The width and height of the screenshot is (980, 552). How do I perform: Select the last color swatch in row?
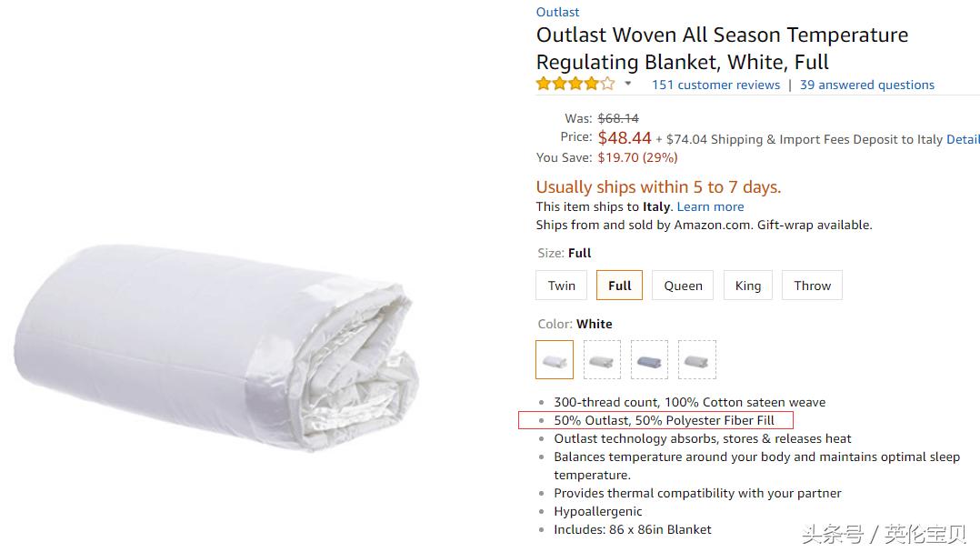696,360
